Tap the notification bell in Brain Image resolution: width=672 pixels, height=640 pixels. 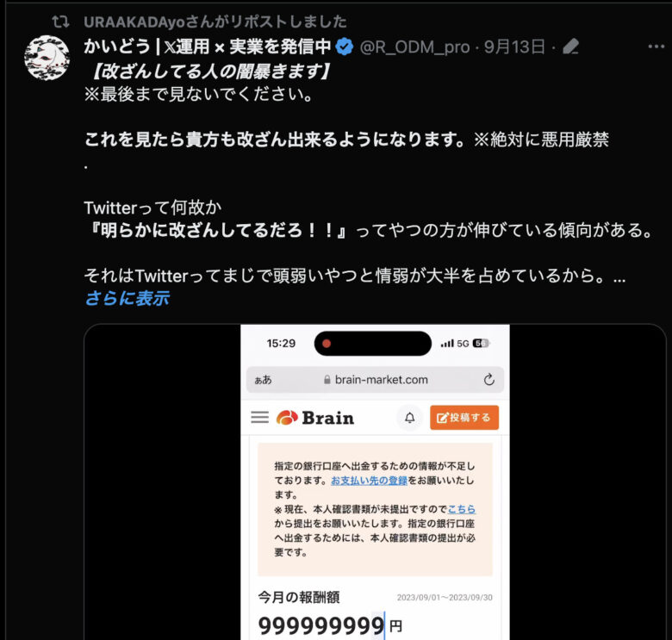[410, 417]
